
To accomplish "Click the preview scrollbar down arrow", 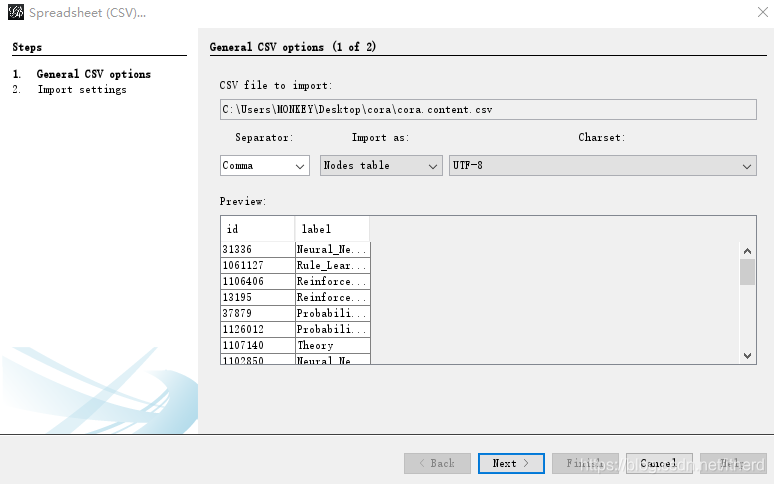I will tap(747, 356).
